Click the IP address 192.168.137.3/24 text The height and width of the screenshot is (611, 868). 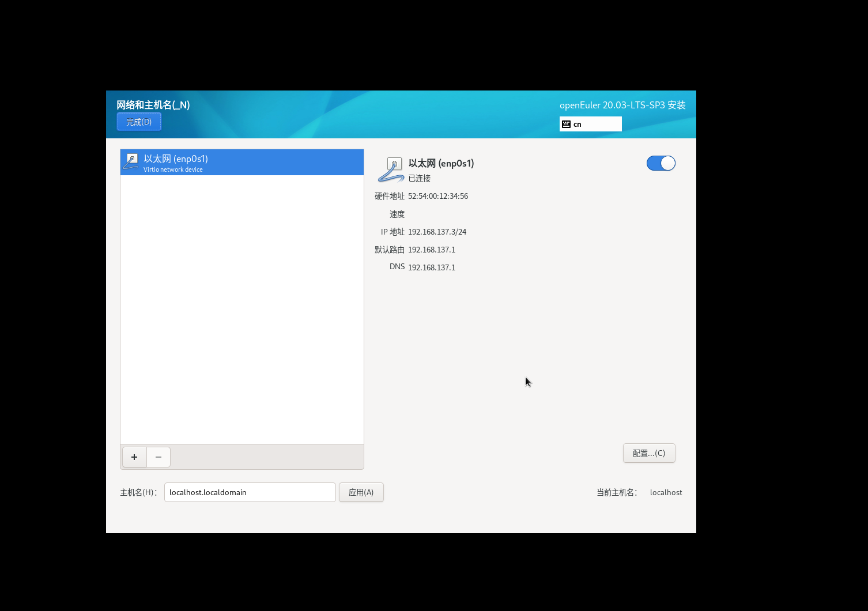[x=437, y=232]
